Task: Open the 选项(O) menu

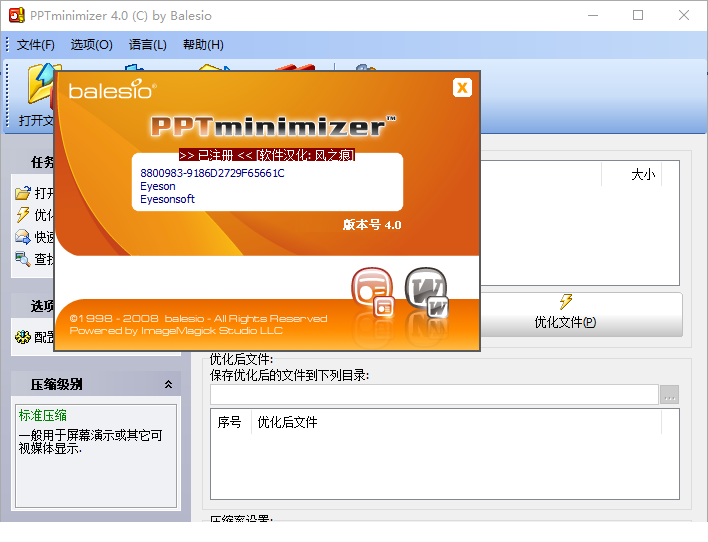Action: click(x=91, y=45)
